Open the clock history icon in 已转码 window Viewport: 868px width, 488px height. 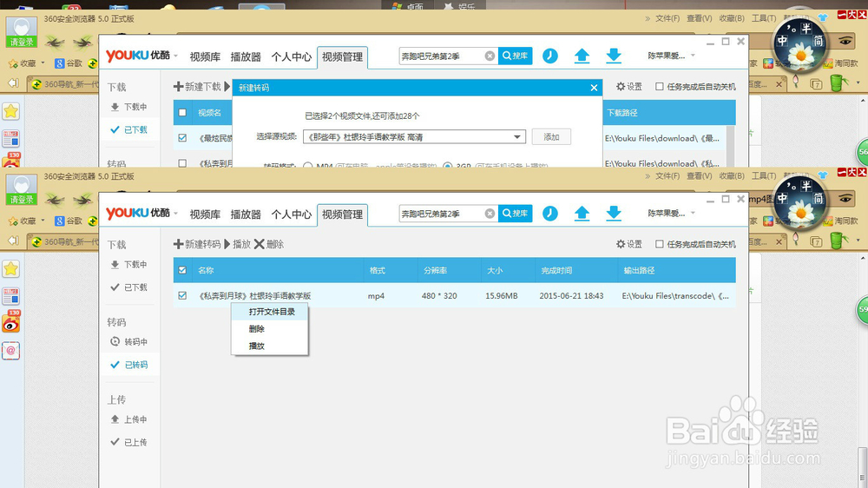point(549,214)
